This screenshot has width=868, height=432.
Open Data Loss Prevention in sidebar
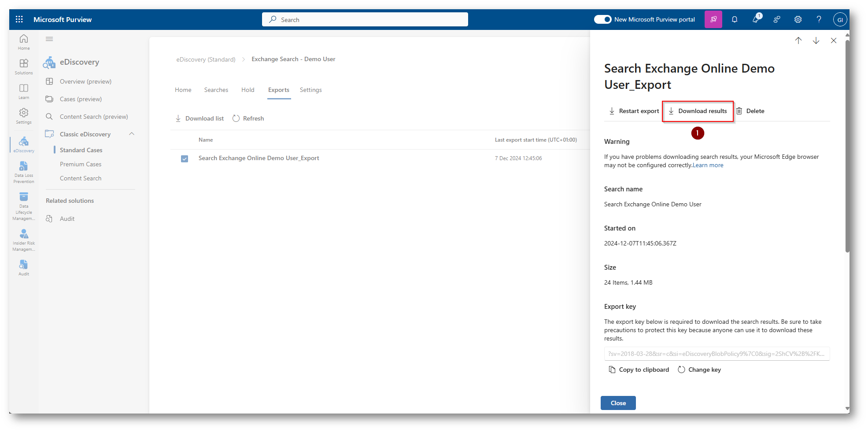click(24, 172)
